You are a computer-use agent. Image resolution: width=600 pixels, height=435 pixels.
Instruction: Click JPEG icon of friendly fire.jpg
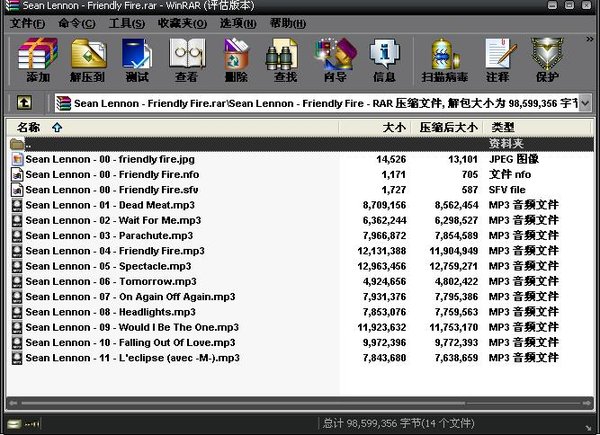(x=17, y=159)
